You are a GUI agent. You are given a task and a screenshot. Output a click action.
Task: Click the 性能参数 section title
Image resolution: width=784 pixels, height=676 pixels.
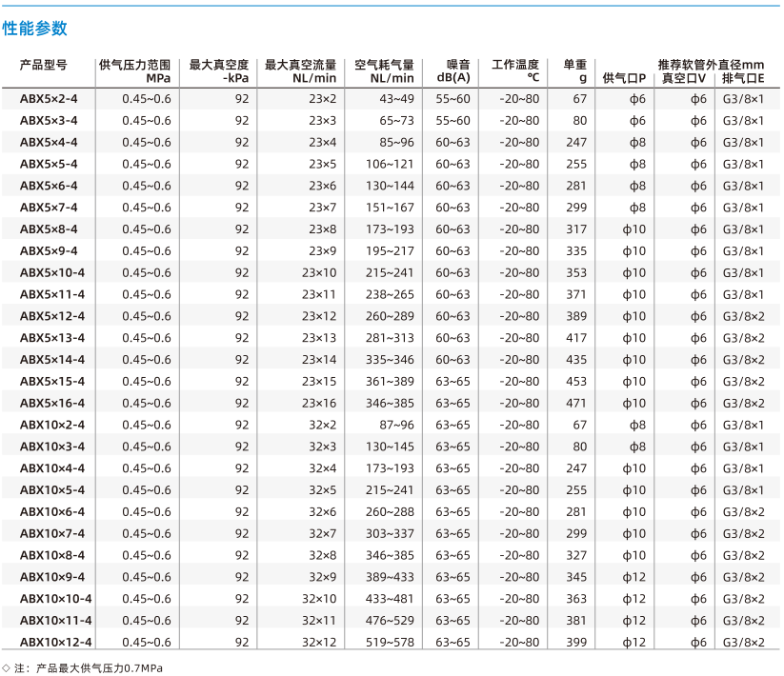click(34, 29)
